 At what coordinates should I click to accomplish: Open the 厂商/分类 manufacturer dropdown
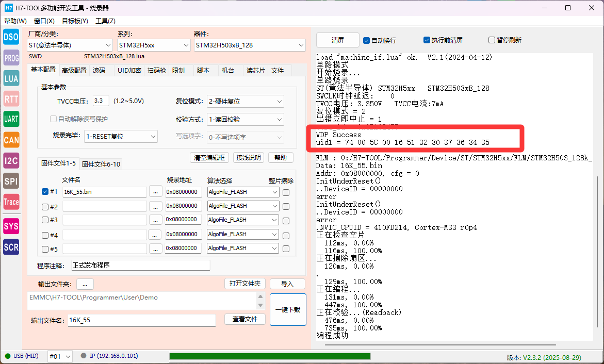click(x=70, y=45)
